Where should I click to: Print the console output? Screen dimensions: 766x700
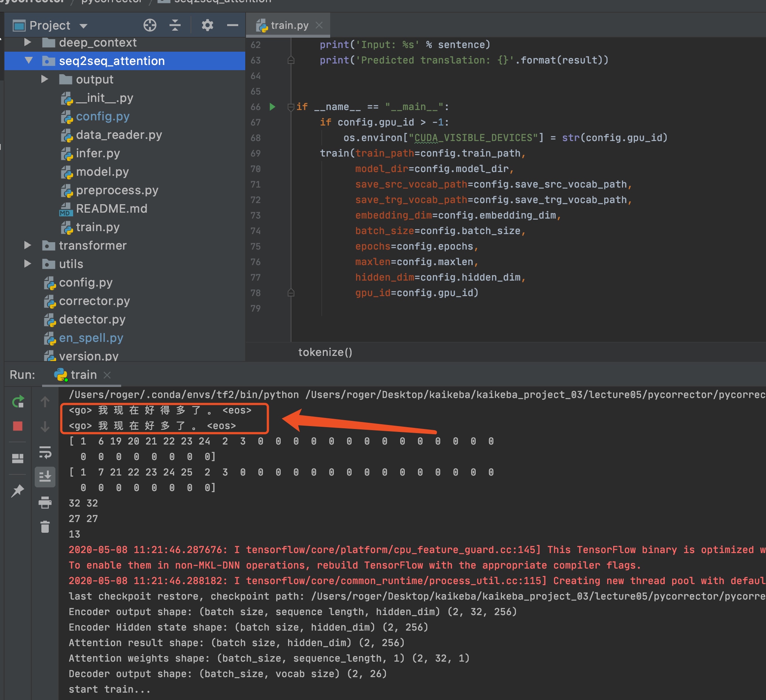pyautogui.click(x=45, y=502)
